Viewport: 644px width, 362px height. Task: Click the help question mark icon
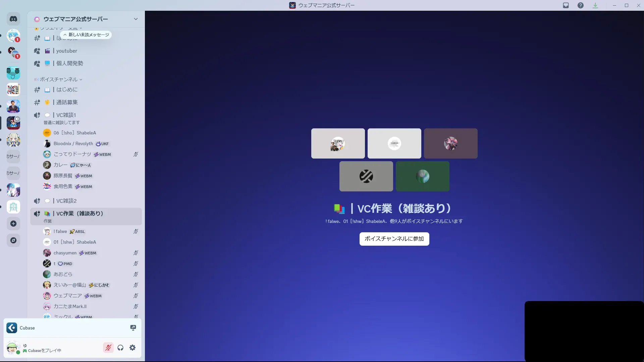(x=581, y=5)
